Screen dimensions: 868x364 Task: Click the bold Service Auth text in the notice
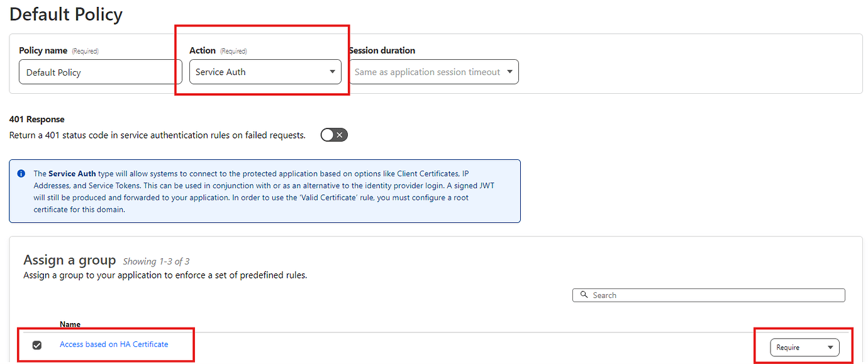pyautogui.click(x=72, y=173)
